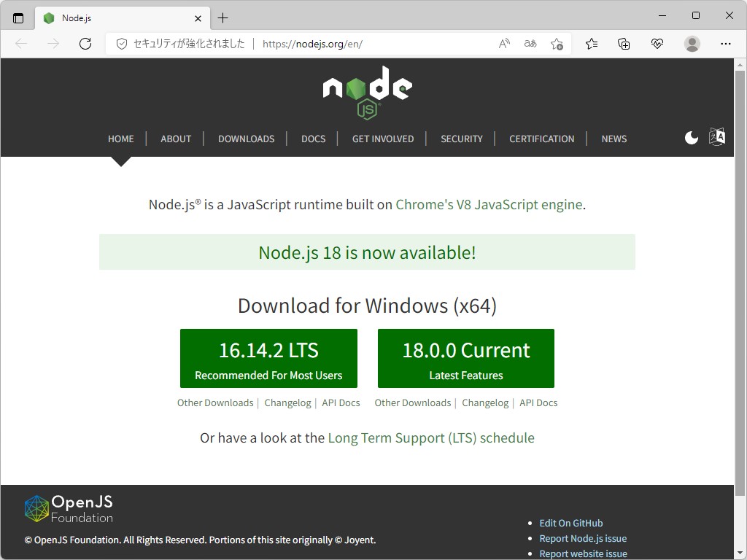
Task: View site security info via the shield
Action: (121, 44)
